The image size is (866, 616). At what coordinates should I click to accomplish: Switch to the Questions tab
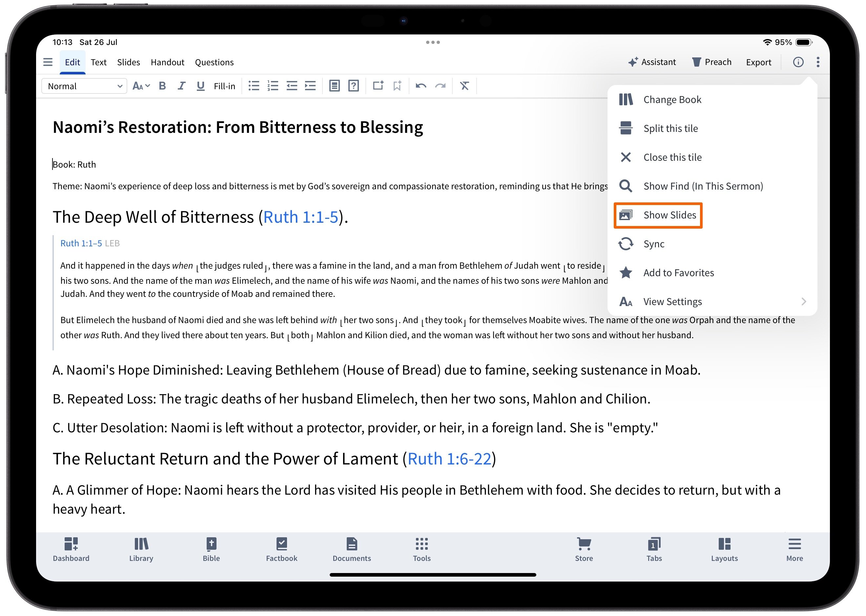(214, 62)
